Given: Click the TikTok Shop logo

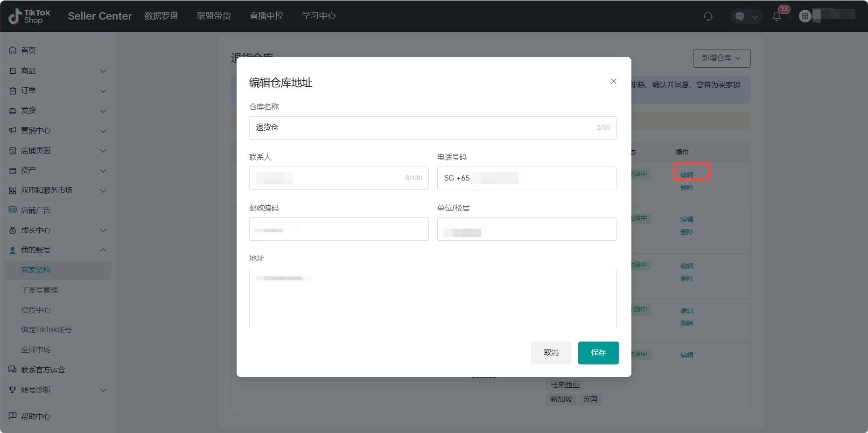Looking at the screenshot, I should (29, 16).
